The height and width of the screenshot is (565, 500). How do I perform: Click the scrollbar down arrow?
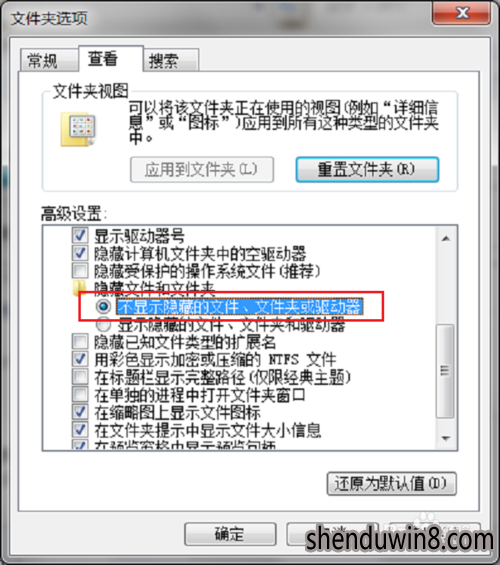(x=446, y=439)
